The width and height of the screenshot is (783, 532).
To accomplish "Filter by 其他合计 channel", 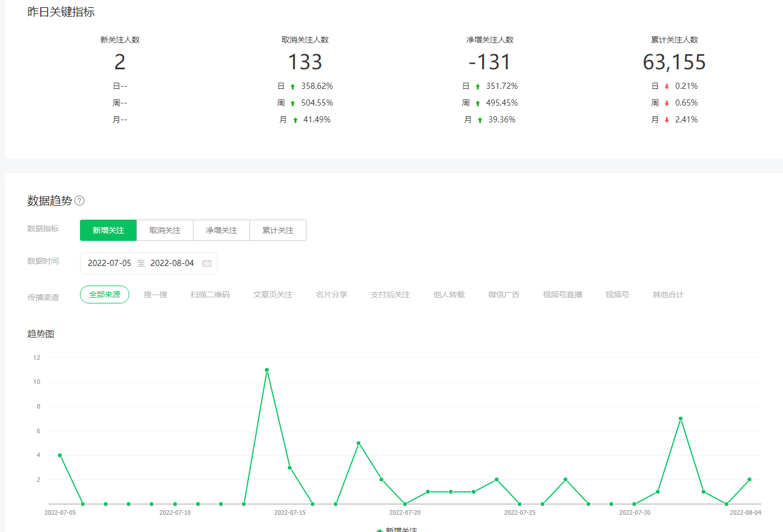I will tap(668, 294).
